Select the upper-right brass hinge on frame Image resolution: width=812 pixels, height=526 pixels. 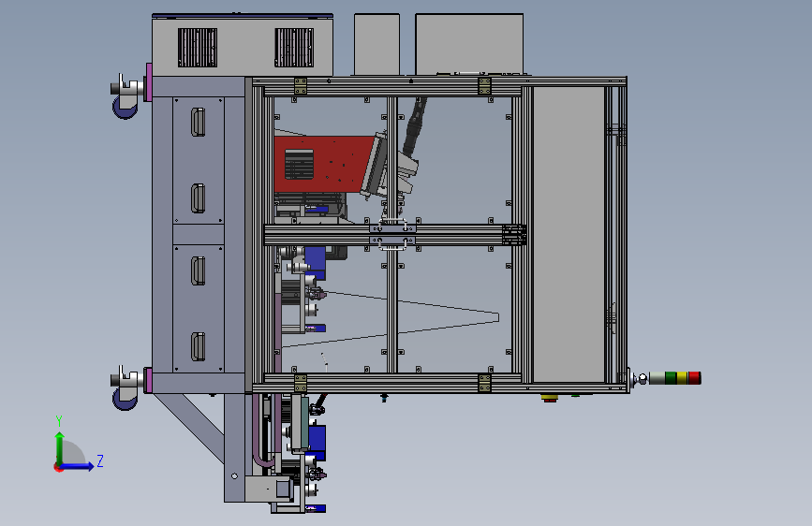(x=484, y=86)
